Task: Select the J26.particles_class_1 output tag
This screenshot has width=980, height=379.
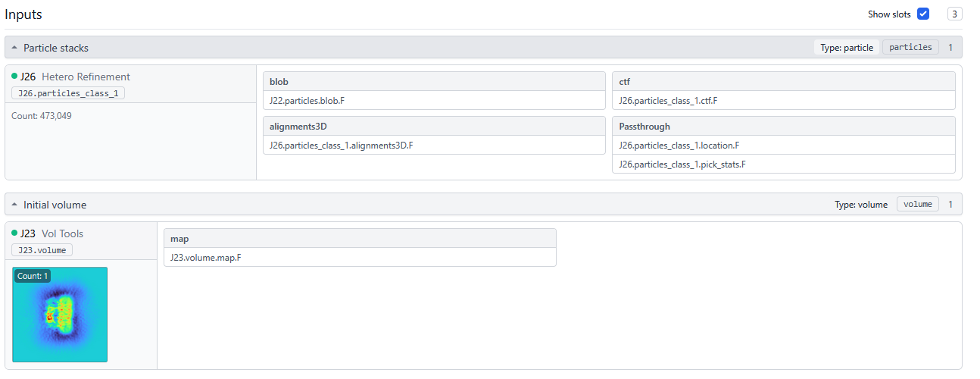Action: (68, 93)
